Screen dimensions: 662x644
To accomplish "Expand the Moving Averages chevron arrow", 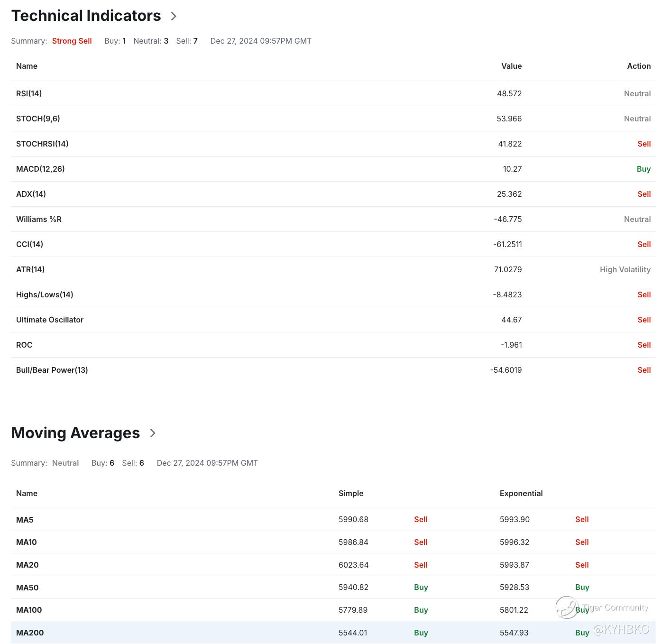I will (x=153, y=433).
